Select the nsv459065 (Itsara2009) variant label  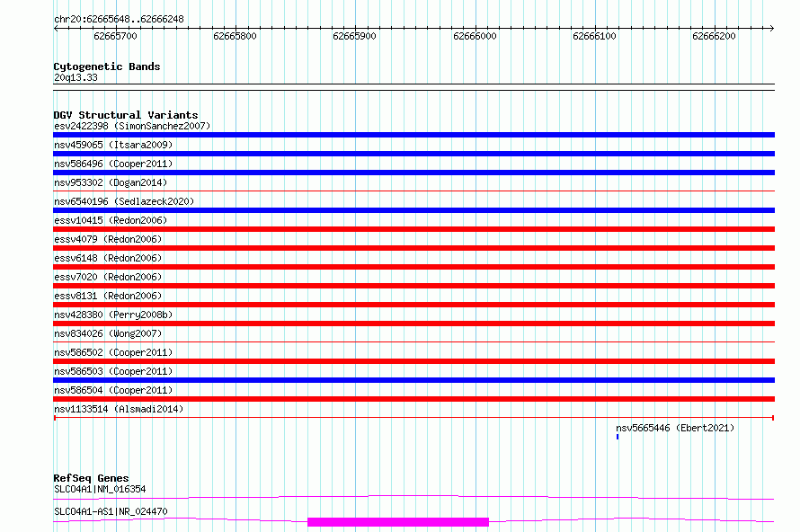[113, 145]
